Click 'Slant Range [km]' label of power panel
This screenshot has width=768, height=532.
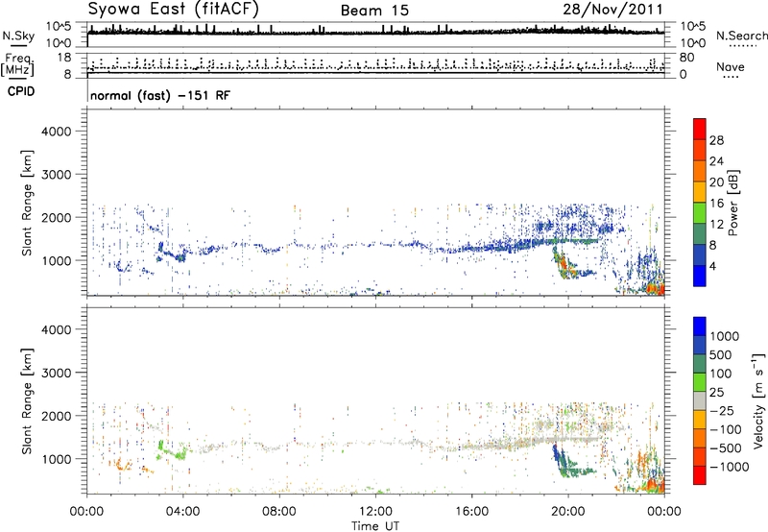(27, 203)
